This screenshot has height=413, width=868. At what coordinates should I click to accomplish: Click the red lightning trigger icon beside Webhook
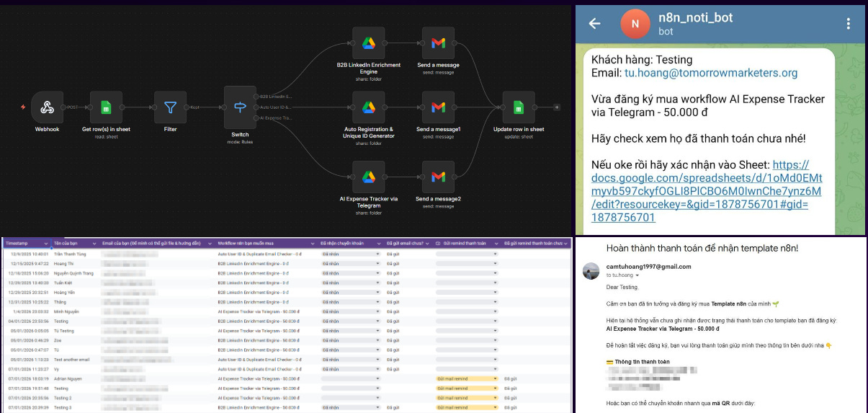coord(23,107)
